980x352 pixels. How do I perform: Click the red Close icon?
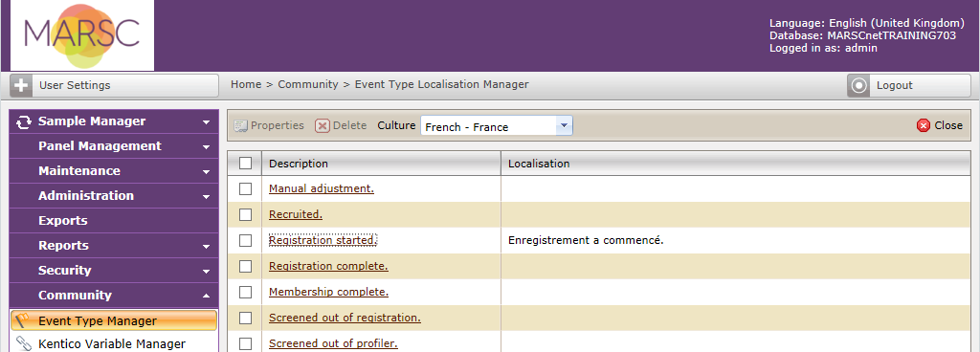(x=924, y=125)
